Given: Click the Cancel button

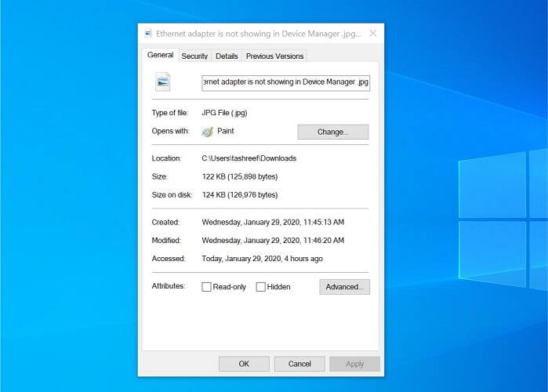Looking at the screenshot, I should point(299,364).
